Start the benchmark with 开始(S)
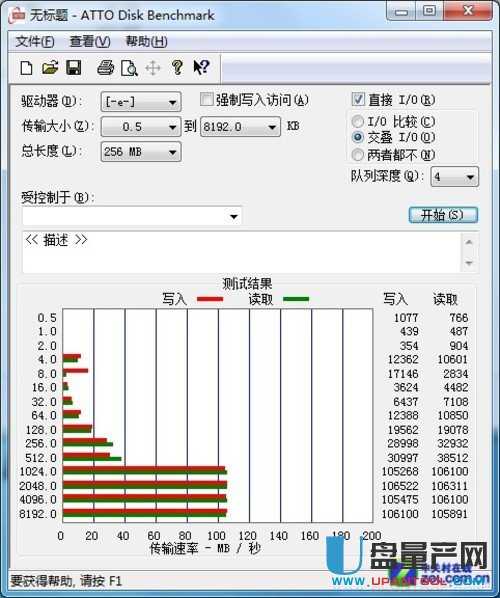Image resolution: width=500 pixels, height=598 pixels. click(443, 215)
